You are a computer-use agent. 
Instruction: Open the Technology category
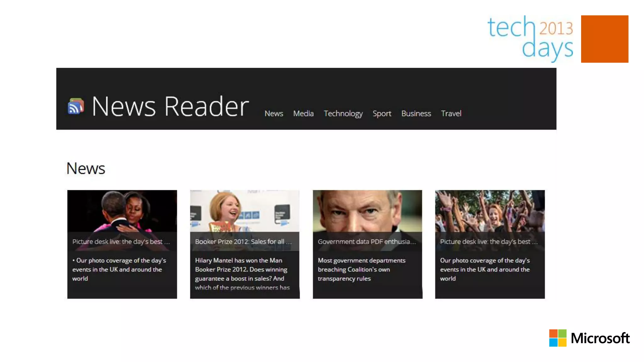coord(343,113)
